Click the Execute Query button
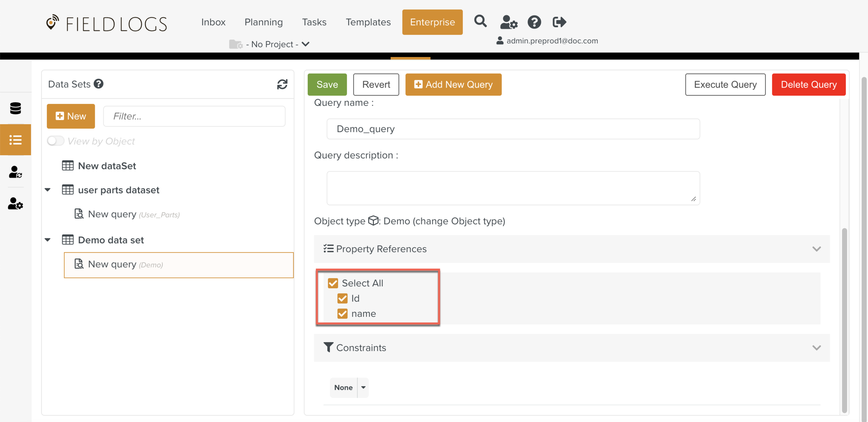868x422 pixels. click(725, 84)
